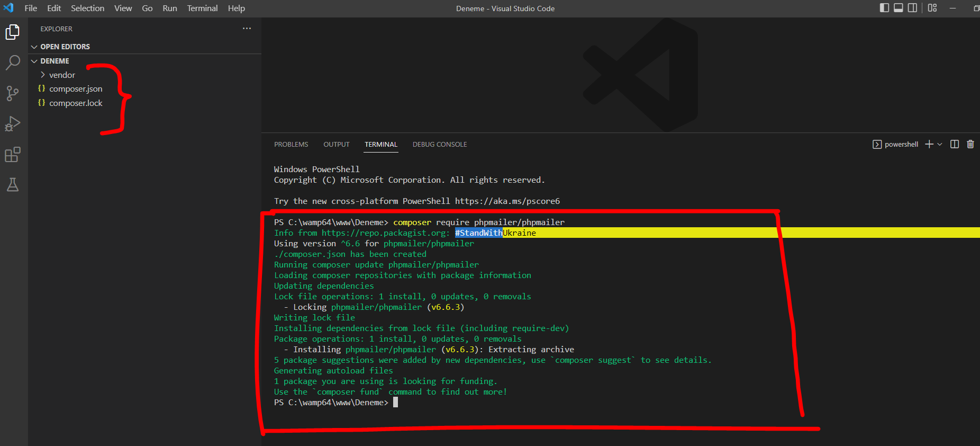Viewport: 980px width, 446px height.
Task: Open composer.lock file
Action: tap(76, 103)
